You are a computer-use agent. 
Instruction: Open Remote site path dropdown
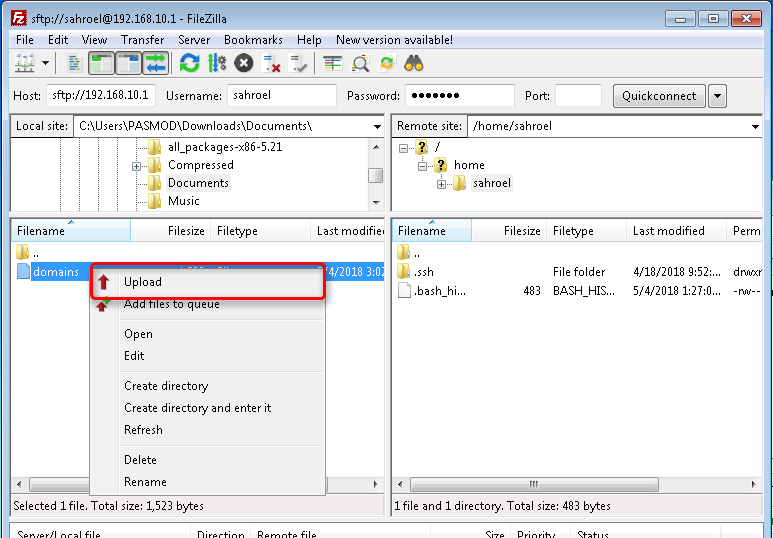point(755,127)
